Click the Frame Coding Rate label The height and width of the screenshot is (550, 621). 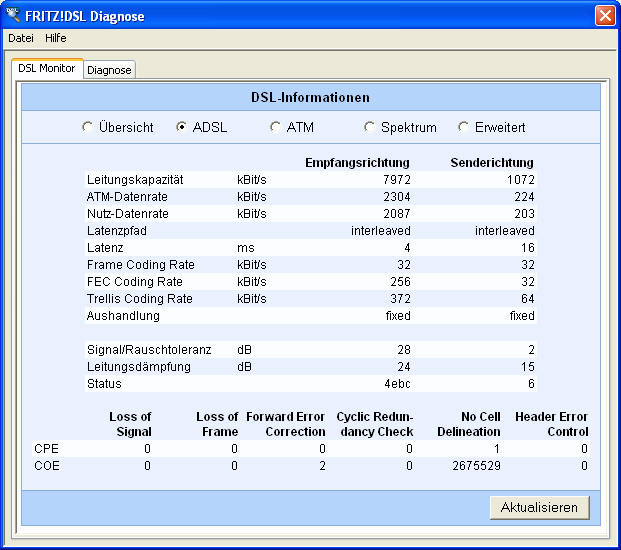[x=141, y=265]
